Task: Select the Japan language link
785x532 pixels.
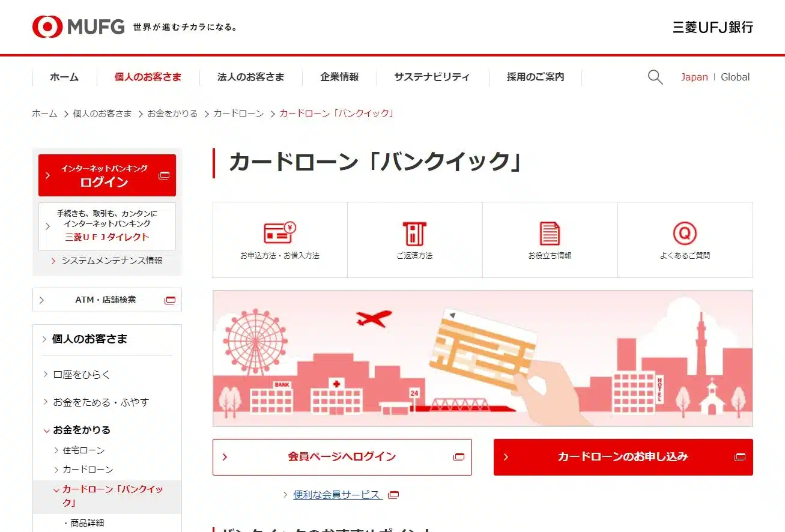Action: click(x=694, y=77)
